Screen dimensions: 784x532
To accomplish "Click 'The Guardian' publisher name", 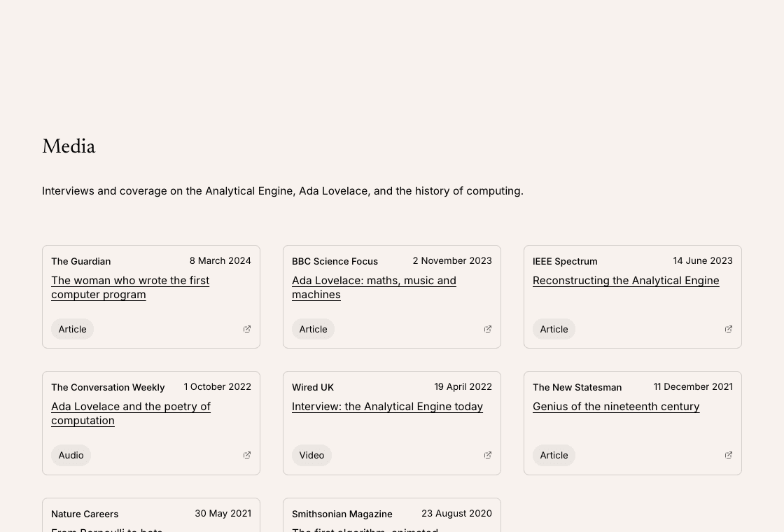I will (x=81, y=261).
